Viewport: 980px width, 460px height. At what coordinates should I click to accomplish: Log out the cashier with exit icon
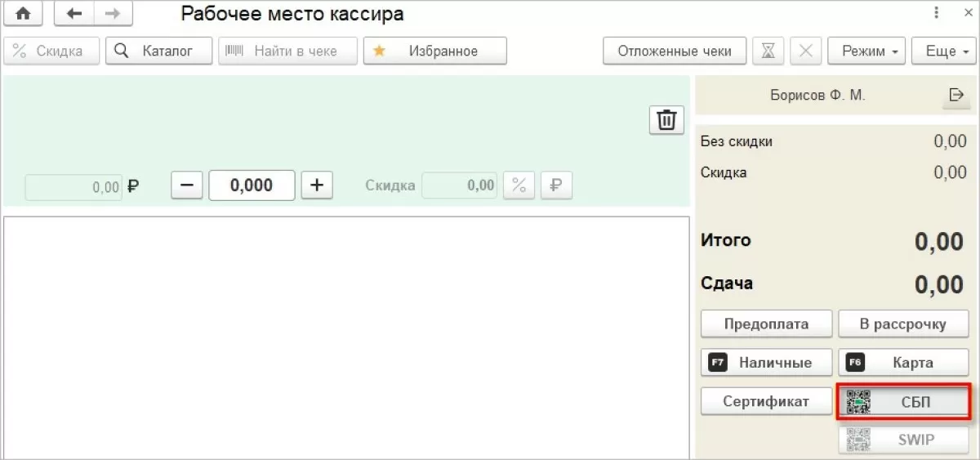pos(956,96)
